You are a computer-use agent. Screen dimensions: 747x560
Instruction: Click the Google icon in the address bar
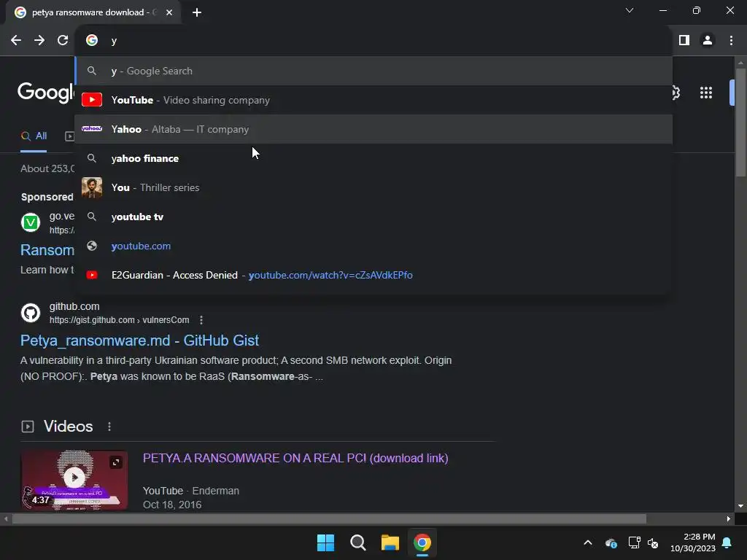point(92,41)
